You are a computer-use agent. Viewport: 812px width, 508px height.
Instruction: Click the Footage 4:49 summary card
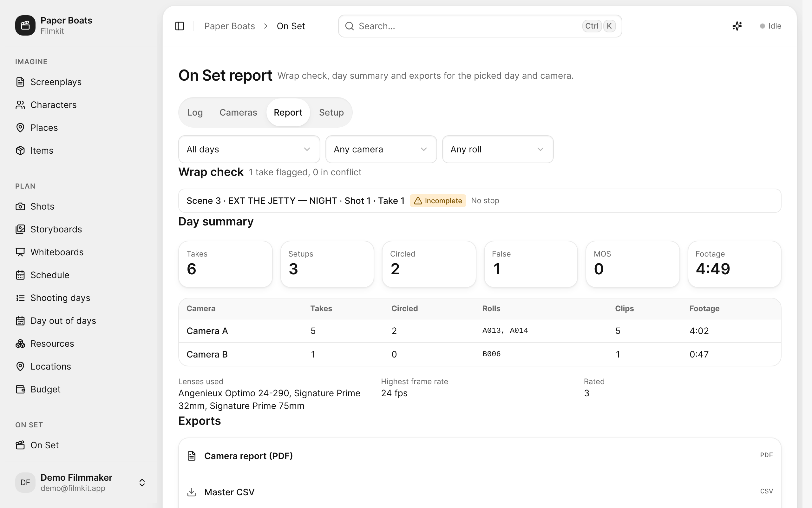click(735, 264)
